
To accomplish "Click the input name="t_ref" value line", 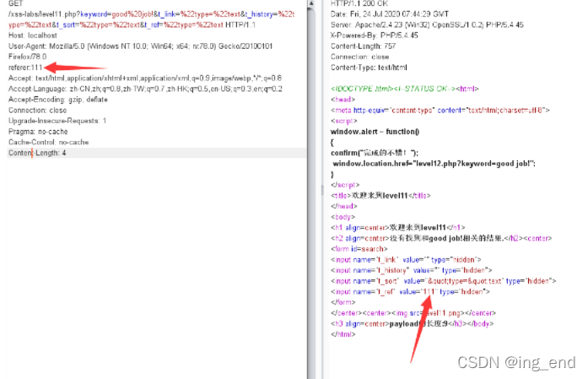I will tap(410, 291).
